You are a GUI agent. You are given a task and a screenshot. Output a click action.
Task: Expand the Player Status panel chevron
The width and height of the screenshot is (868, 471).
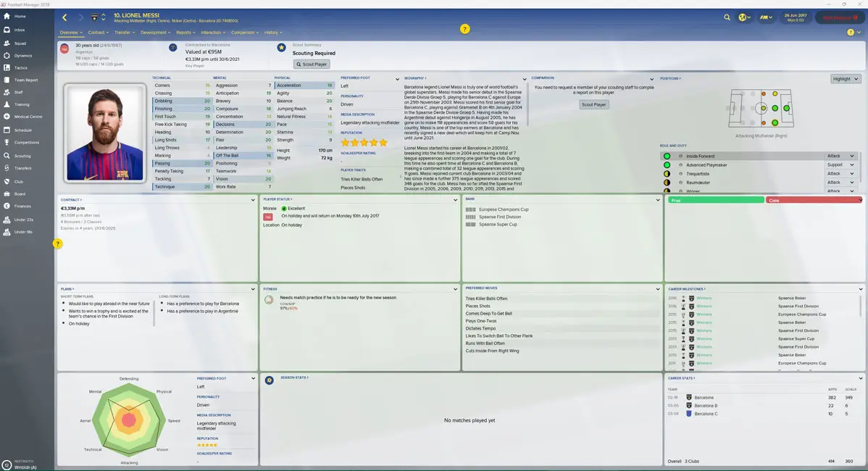tap(456, 200)
